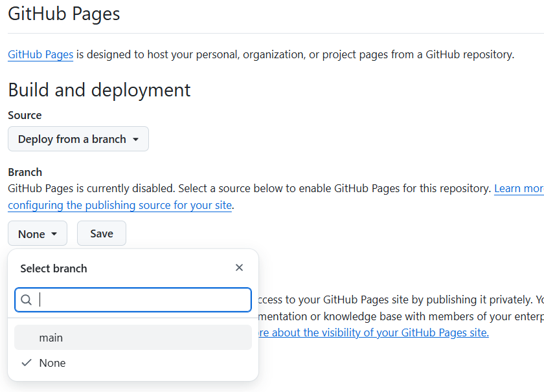Click the X icon in the Select branch dialog
This screenshot has height=392, width=544.
(239, 267)
